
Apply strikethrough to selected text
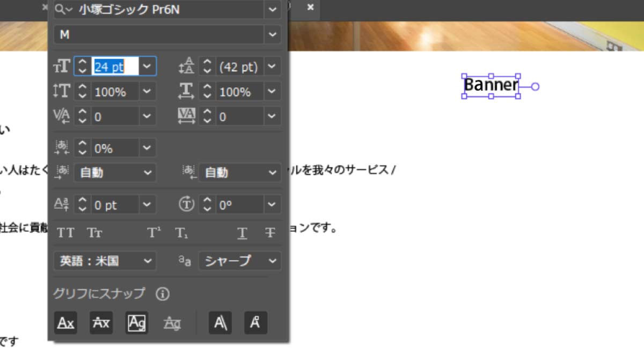[x=269, y=233]
